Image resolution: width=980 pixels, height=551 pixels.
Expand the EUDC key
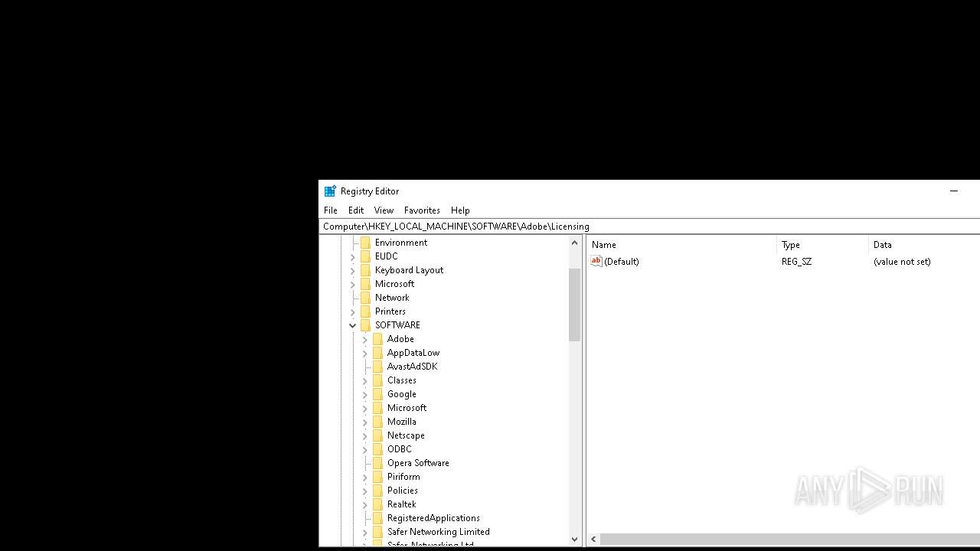[x=352, y=256]
